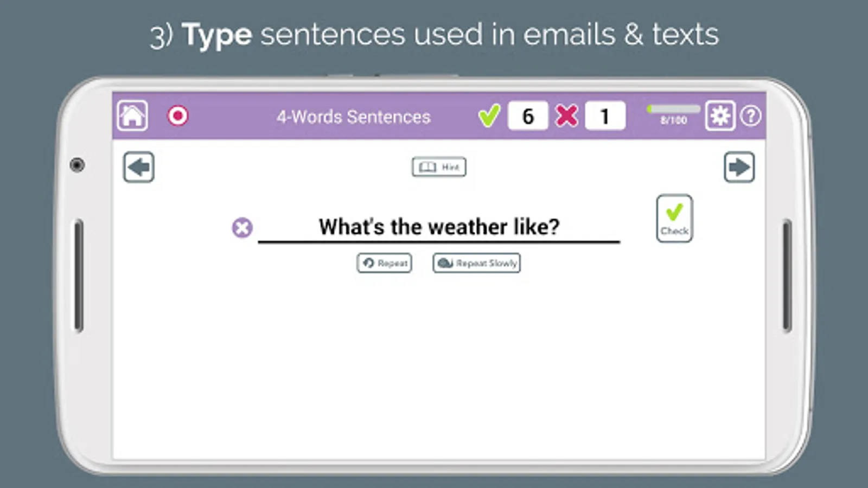Open the settings gear icon
Screen dimensions: 868x488
pos(721,115)
